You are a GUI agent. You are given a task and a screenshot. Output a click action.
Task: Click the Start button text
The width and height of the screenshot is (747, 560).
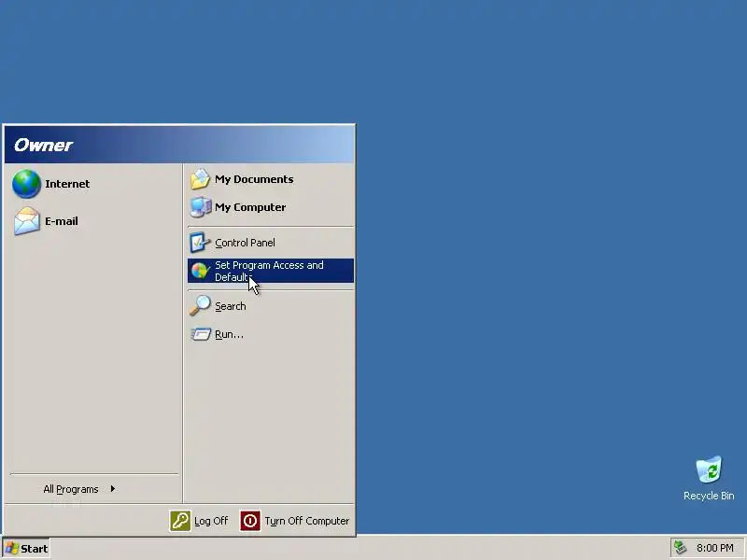point(35,549)
